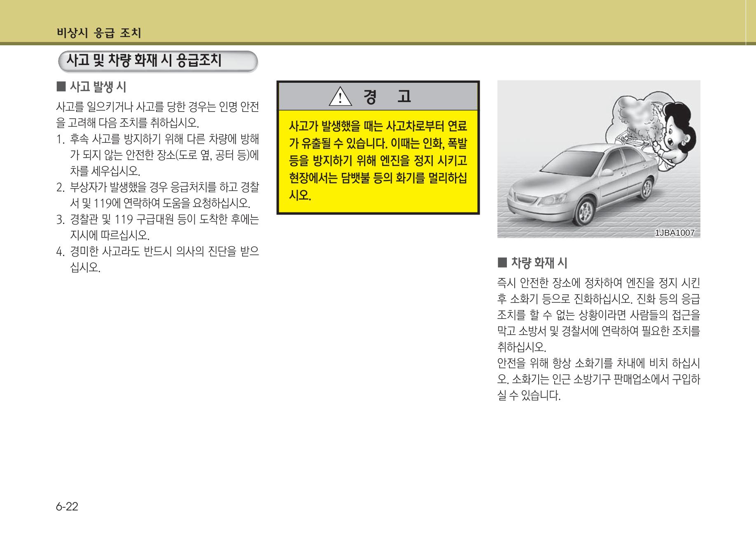Click the page number '6-22'

(67, 506)
